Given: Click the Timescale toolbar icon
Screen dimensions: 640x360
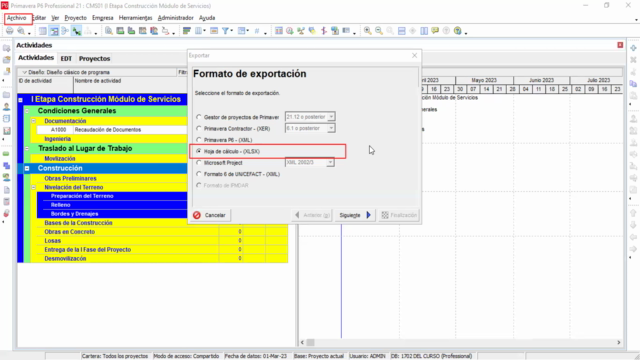Looking at the screenshot, I should [x=213, y=31].
